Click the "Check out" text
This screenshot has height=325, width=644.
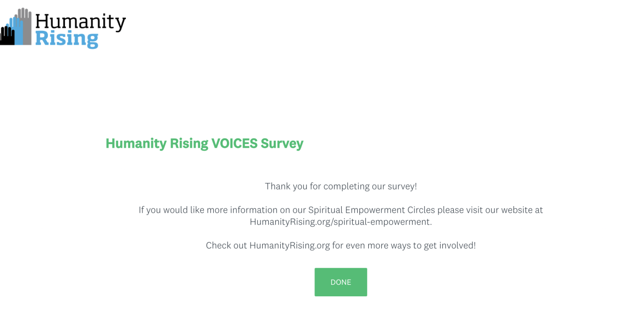226,245
